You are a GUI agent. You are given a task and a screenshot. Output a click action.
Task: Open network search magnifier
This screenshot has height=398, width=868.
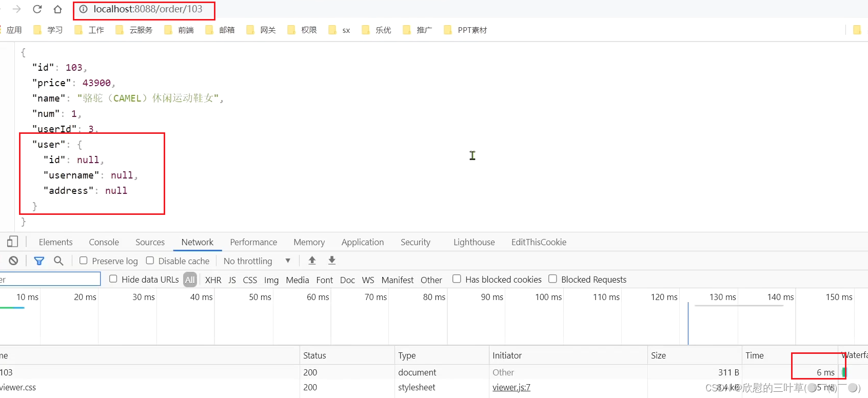point(58,261)
